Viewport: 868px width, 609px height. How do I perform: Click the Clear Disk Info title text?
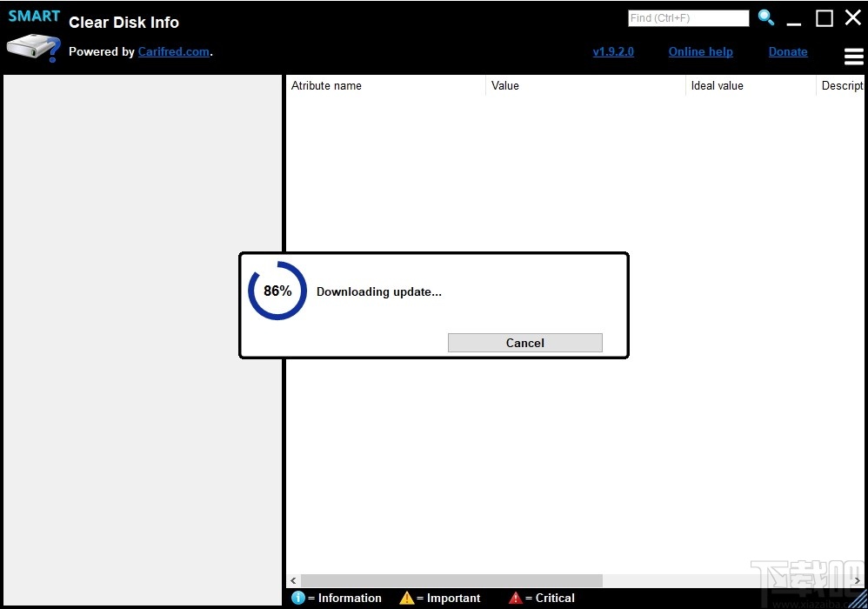(124, 22)
